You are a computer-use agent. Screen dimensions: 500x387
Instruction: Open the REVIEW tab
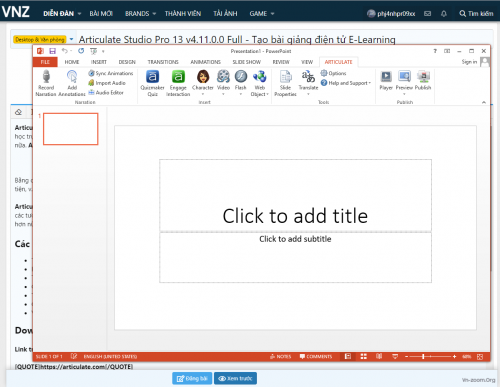pos(281,62)
